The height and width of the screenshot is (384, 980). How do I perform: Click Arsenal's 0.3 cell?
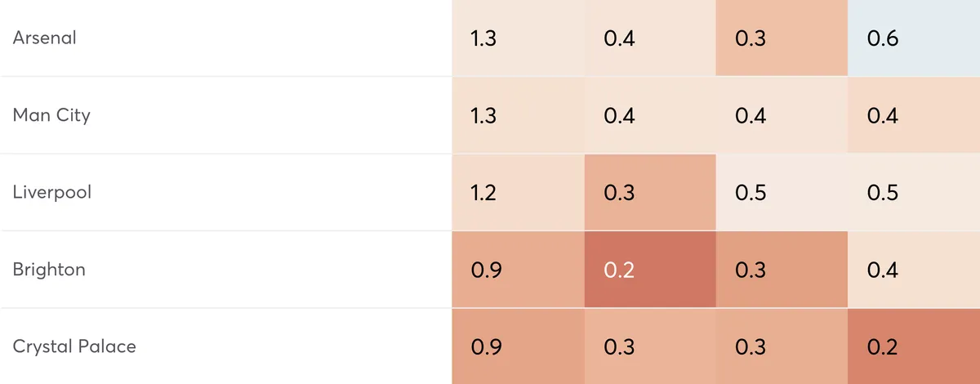(782, 38)
